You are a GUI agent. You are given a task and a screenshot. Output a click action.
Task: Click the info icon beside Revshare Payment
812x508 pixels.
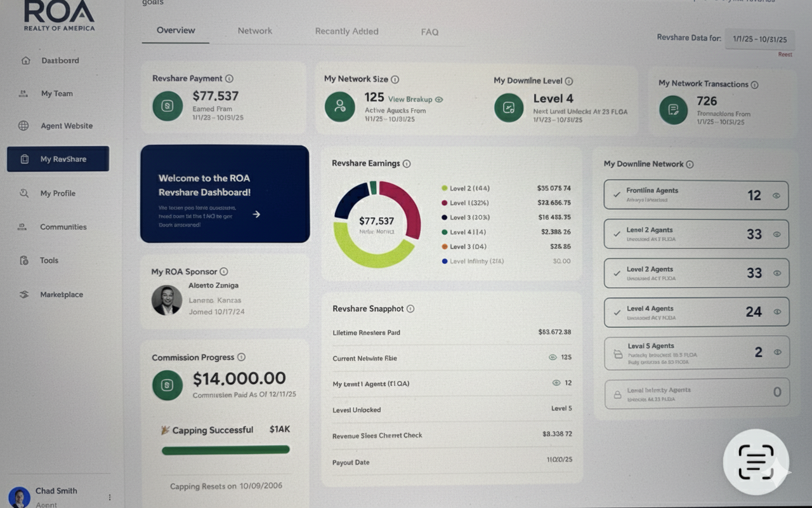(229, 79)
